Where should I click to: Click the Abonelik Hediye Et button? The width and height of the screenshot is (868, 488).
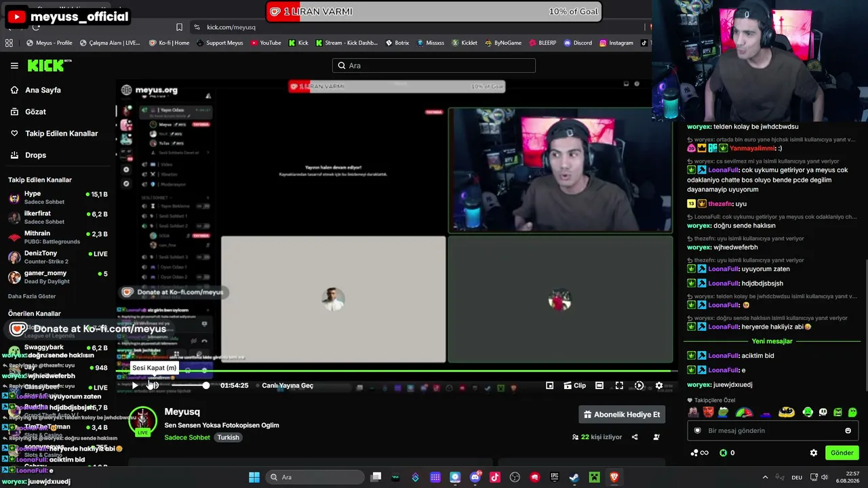tap(622, 414)
